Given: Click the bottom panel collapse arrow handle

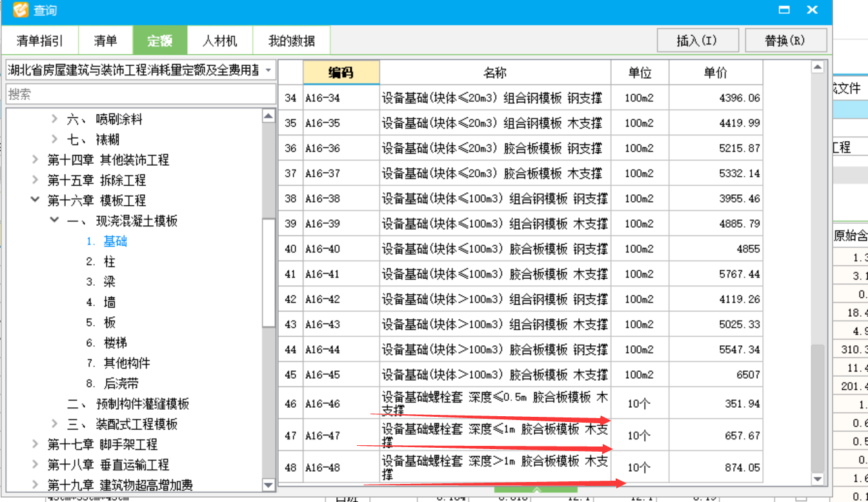Looking at the screenshot, I should click(536, 490).
